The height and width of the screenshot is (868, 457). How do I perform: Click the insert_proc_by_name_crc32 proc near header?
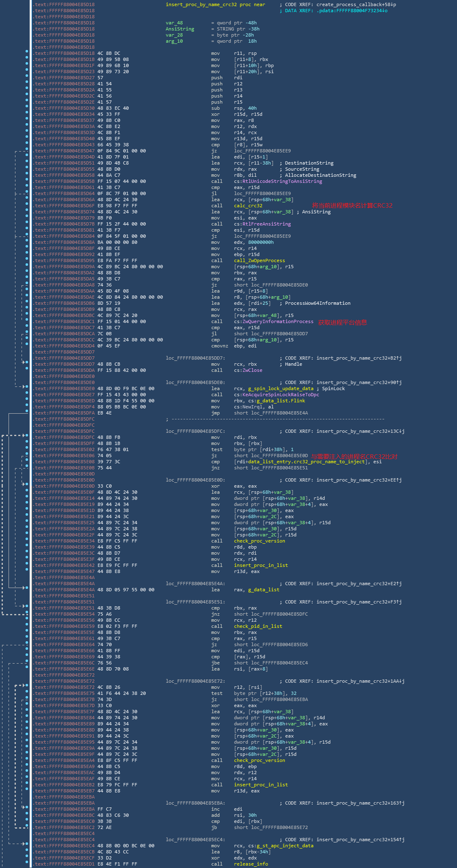pos(215,4)
